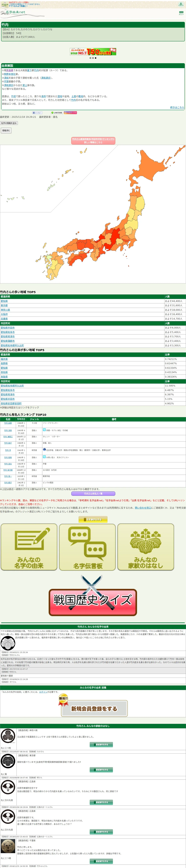Click globe icon in 竹内 洋 row
This screenshot has width=186, height=868.
tap(44, 449)
